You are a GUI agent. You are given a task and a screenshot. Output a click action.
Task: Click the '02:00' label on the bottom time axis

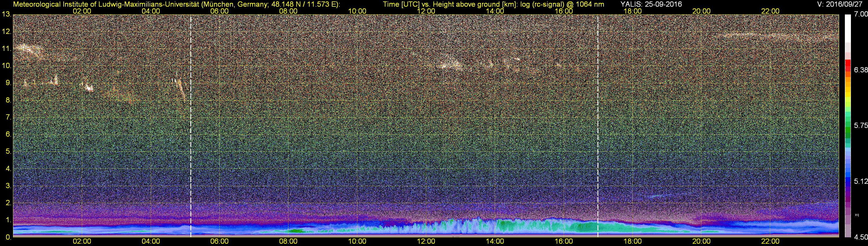[x=82, y=242]
